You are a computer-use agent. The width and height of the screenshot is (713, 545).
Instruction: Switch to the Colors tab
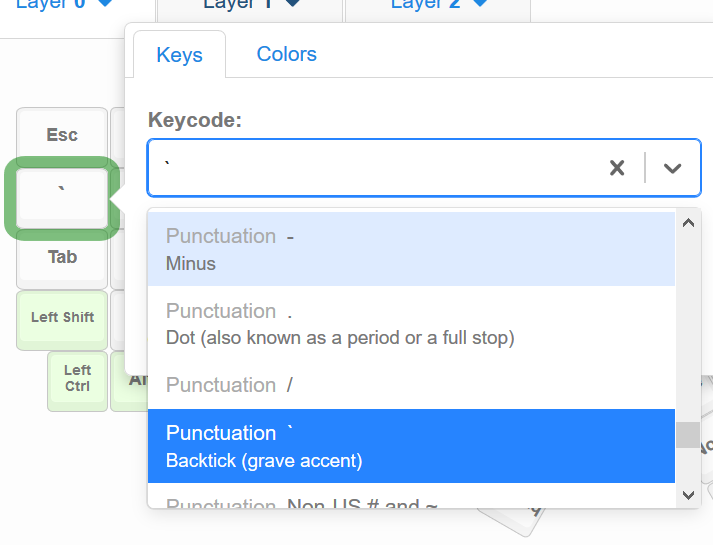[x=286, y=54]
